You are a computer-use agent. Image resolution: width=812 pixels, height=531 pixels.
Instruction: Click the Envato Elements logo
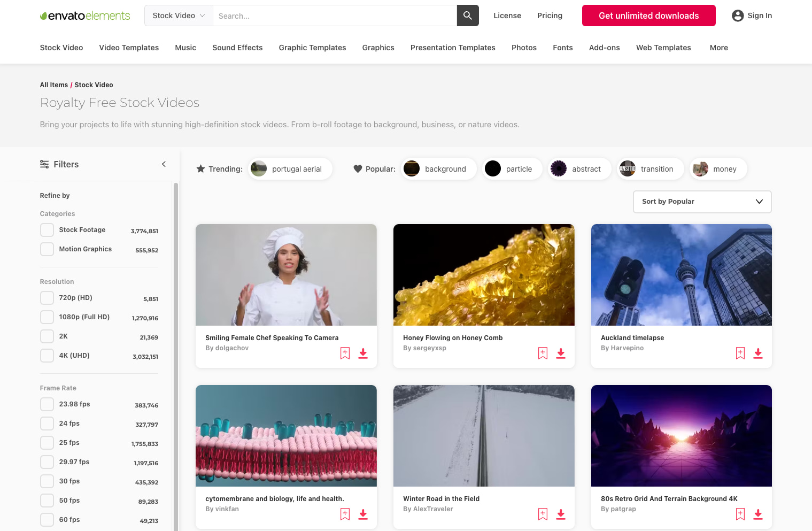click(84, 16)
